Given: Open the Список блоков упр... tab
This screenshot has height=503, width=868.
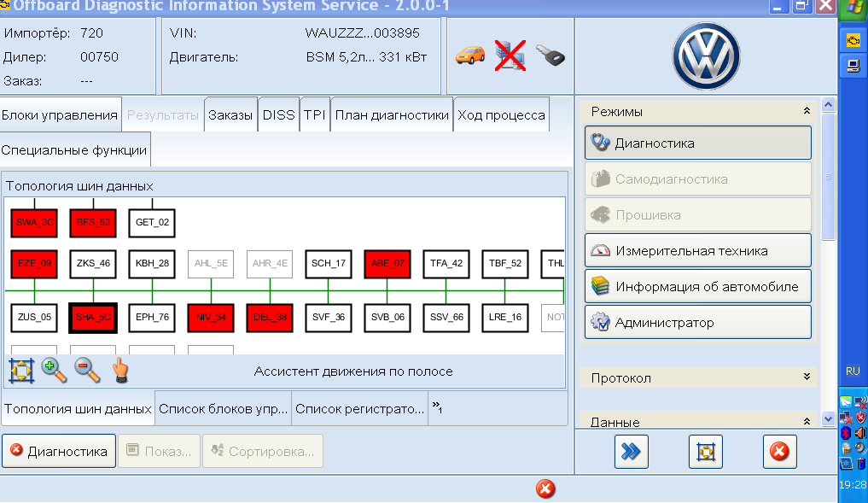Looking at the screenshot, I should click(223, 408).
